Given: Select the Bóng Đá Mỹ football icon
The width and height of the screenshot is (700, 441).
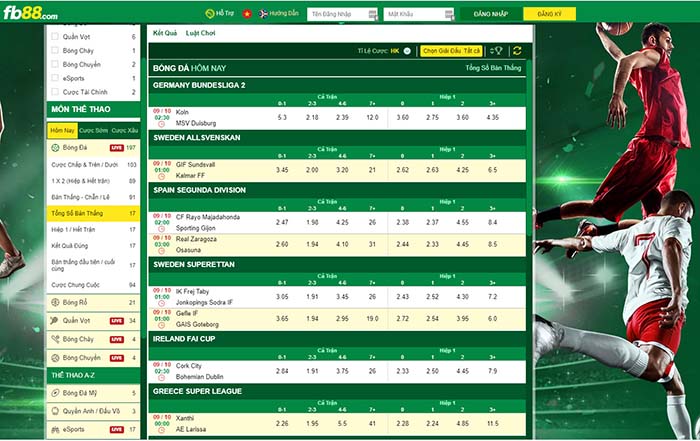Looking at the screenshot, I should [x=55, y=393].
